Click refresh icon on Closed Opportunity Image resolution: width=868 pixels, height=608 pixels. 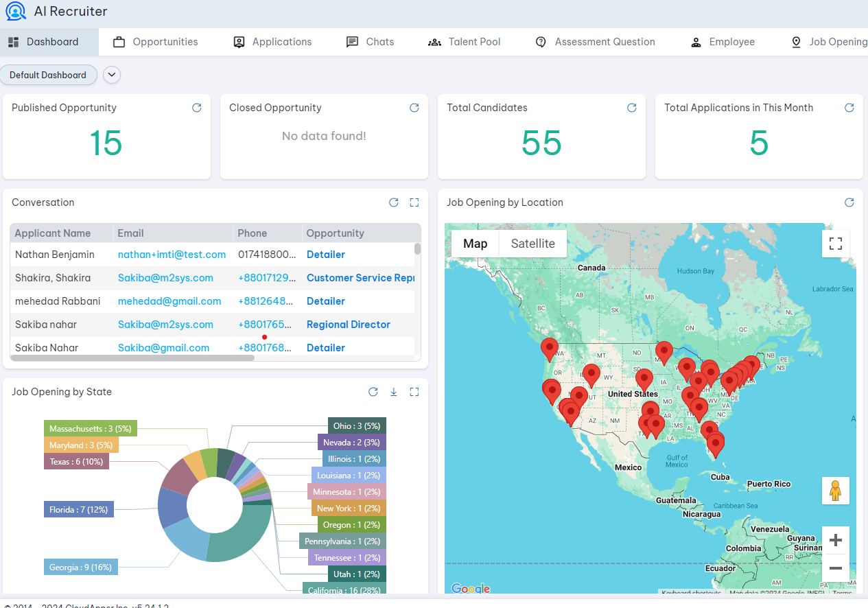point(414,108)
